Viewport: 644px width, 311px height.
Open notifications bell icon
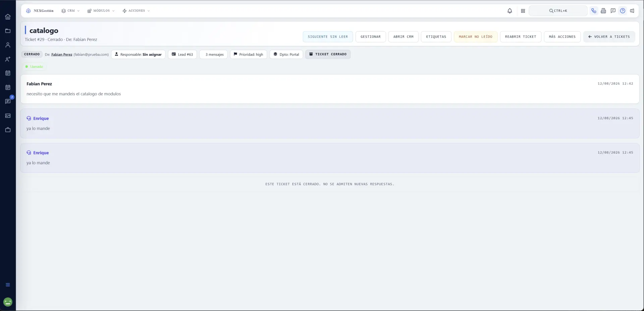(509, 11)
